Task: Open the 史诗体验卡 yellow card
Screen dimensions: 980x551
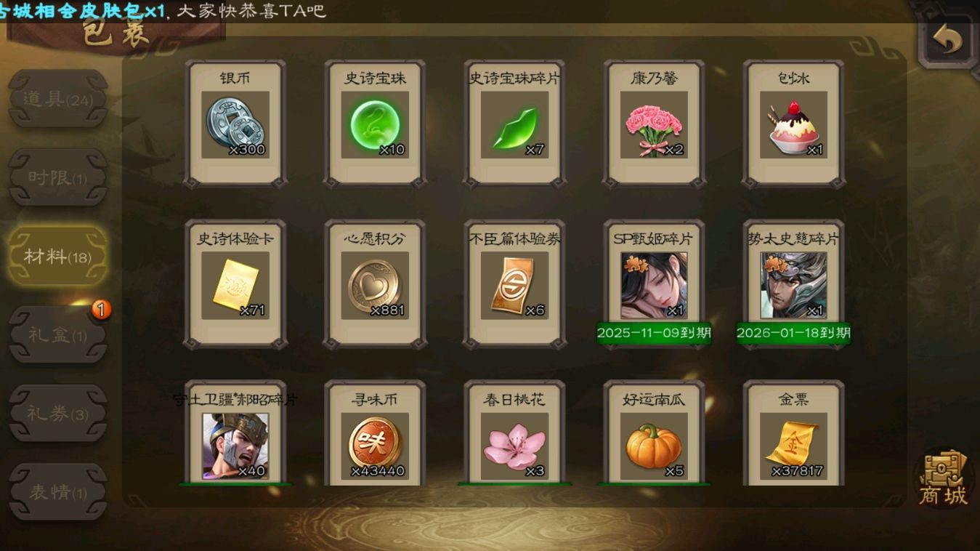Action: click(x=235, y=285)
